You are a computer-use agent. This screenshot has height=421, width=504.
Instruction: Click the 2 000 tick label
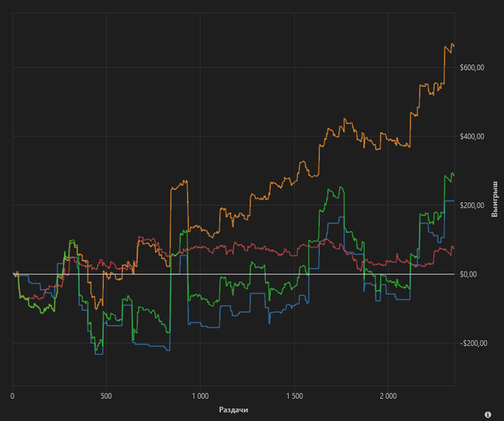(x=388, y=396)
